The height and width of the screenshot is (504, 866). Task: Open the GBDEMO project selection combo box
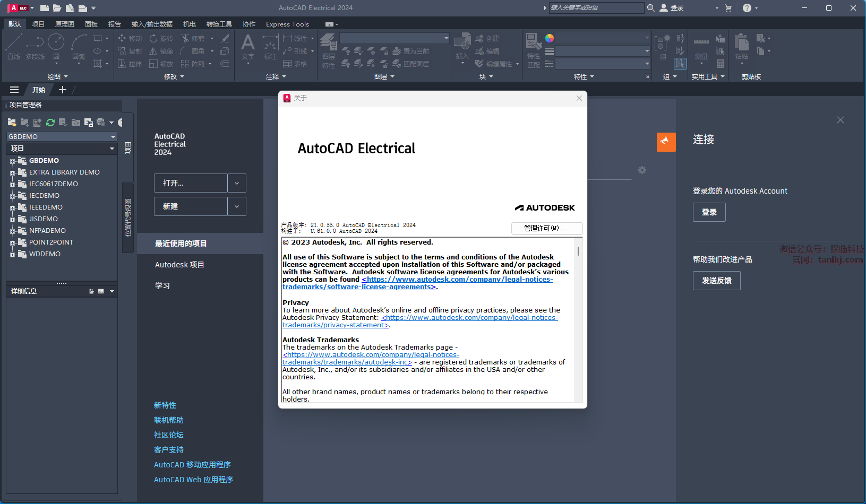point(62,136)
